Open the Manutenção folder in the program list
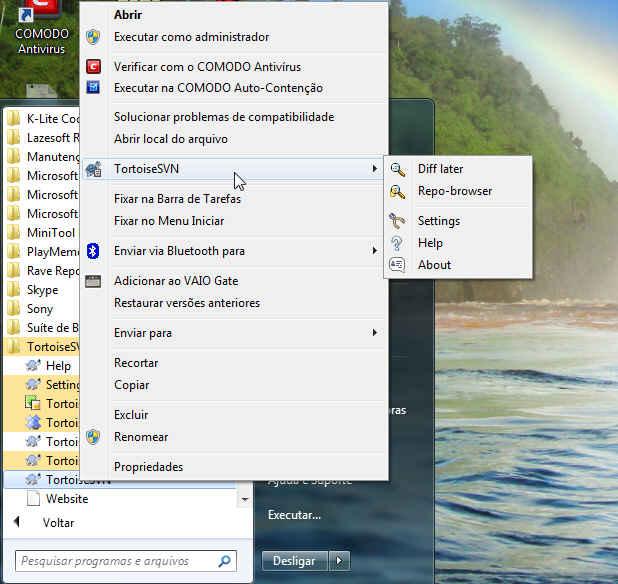This screenshot has height=584, width=618. point(43,156)
